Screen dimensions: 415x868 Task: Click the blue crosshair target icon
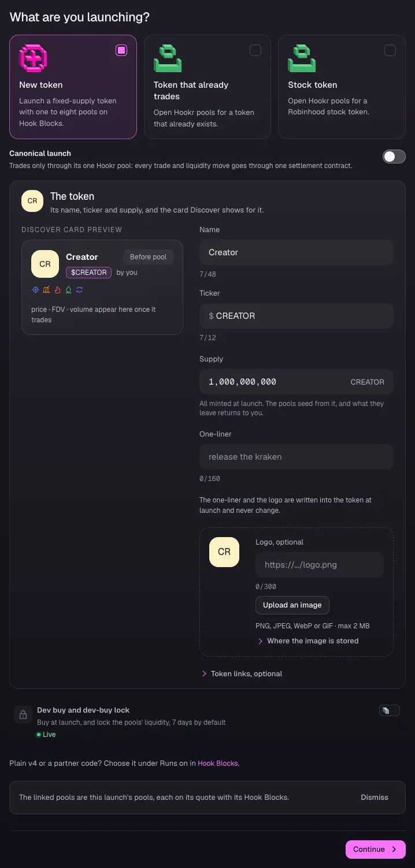point(35,289)
